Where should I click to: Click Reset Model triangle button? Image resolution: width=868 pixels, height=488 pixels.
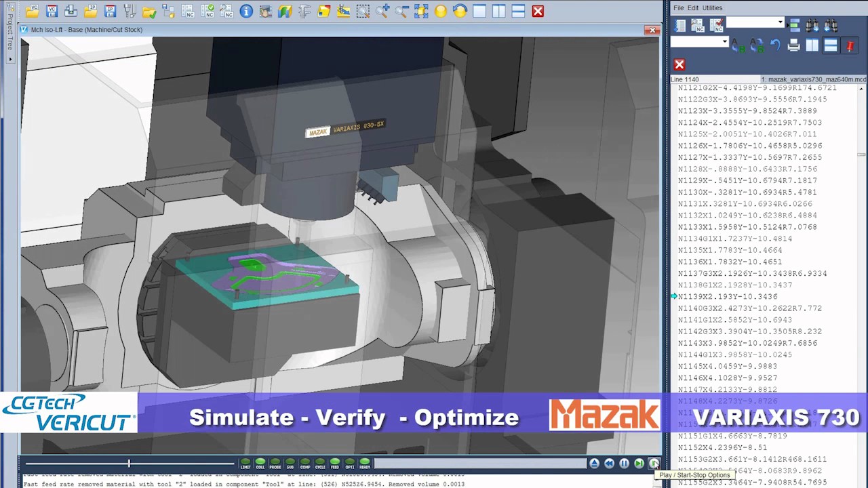tap(594, 463)
